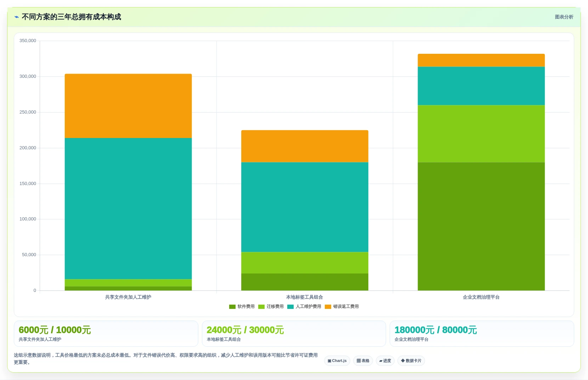Screen dimensions: 588x380
Task: Click light-green 迁移 segment of 企业文档治理平台 bar
Action: coord(481,134)
